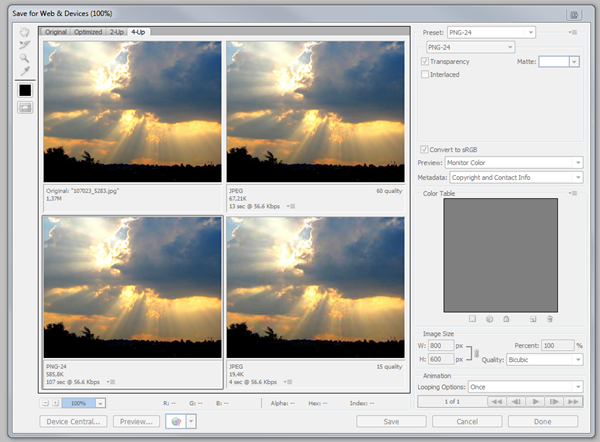Click the Device Central button
600x442 pixels.
(x=73, y=422)
